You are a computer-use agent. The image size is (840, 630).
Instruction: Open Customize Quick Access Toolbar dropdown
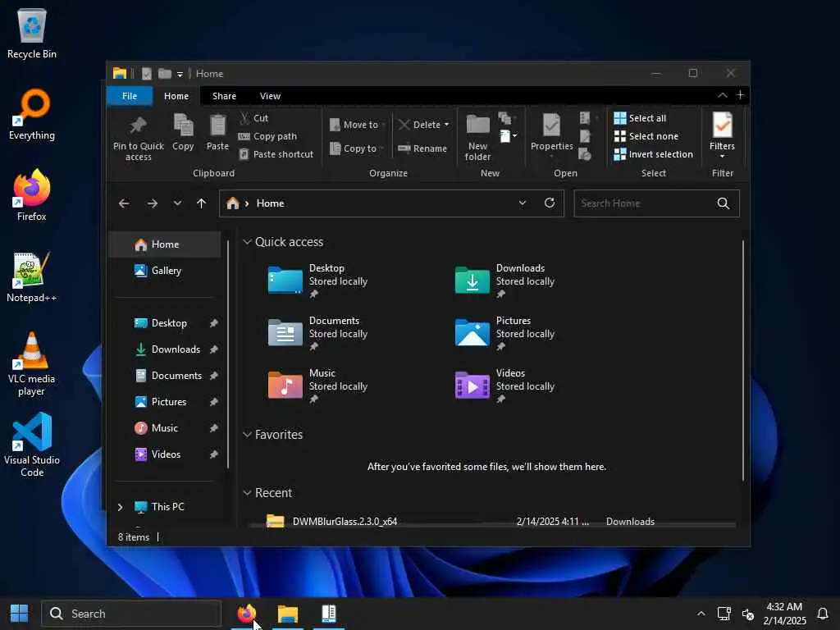pos(180,74)
